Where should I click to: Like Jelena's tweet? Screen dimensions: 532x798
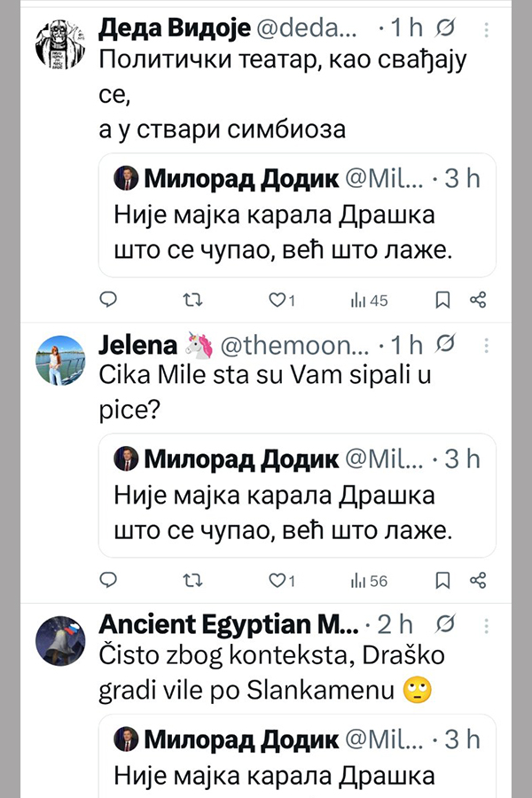pos(276,581)
